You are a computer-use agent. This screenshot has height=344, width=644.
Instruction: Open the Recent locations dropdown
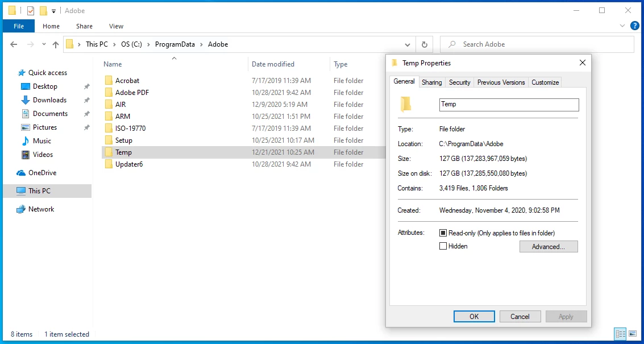click(x=44, y=44)
